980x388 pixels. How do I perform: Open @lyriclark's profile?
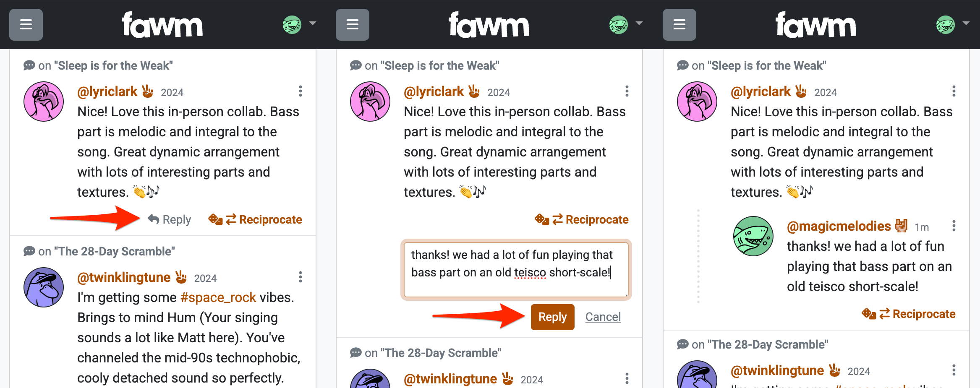coord(107,91)
